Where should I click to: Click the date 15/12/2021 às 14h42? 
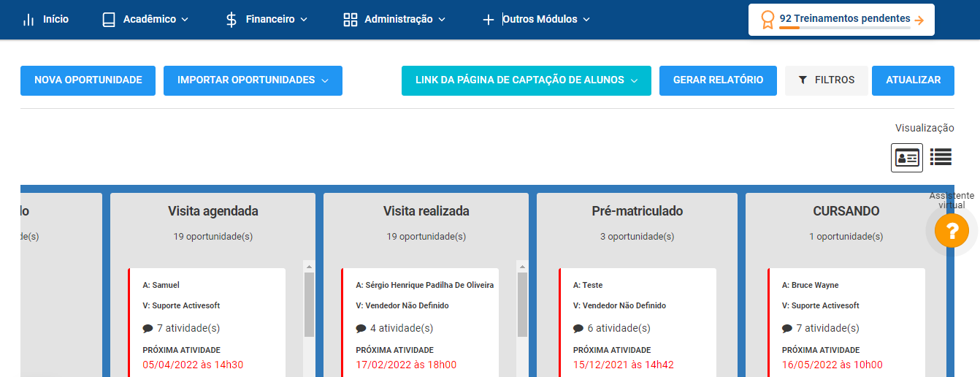624,365
